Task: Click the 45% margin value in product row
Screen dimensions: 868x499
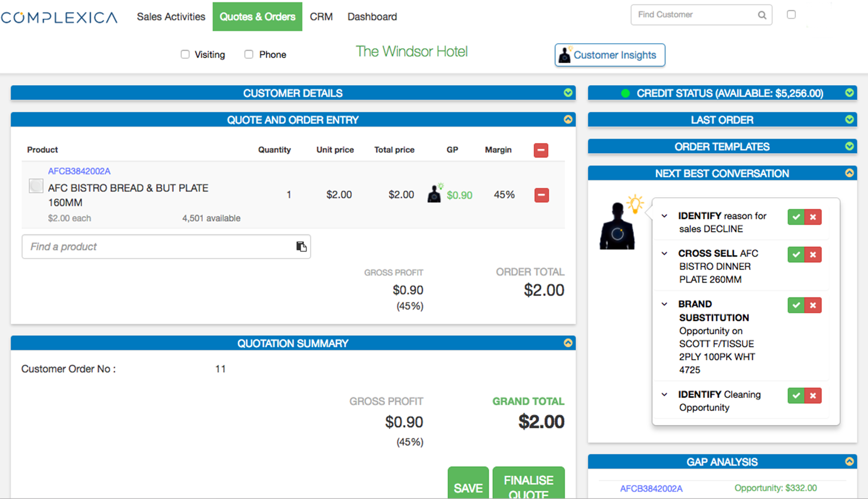Action: (504, 195)
